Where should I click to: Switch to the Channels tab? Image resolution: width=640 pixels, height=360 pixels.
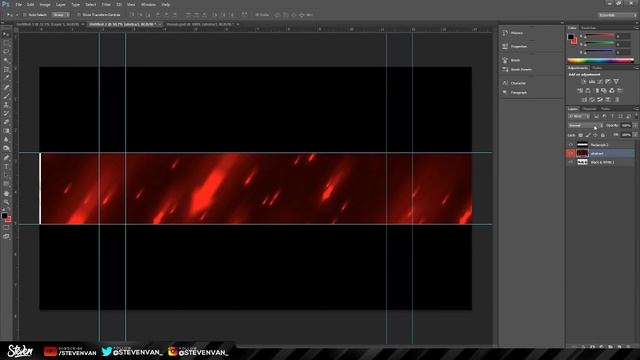pyautogui.click(x=589, y=109)
